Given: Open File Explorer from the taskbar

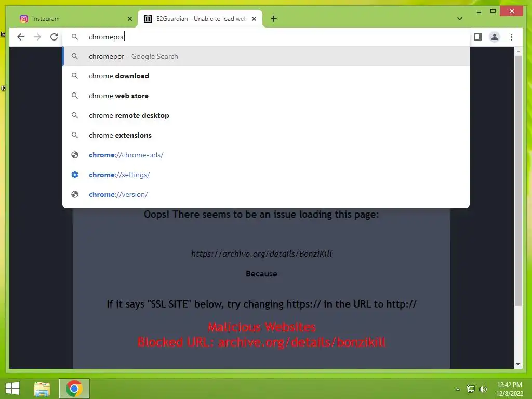Looking at the screenshot, I should coord(42,389).
